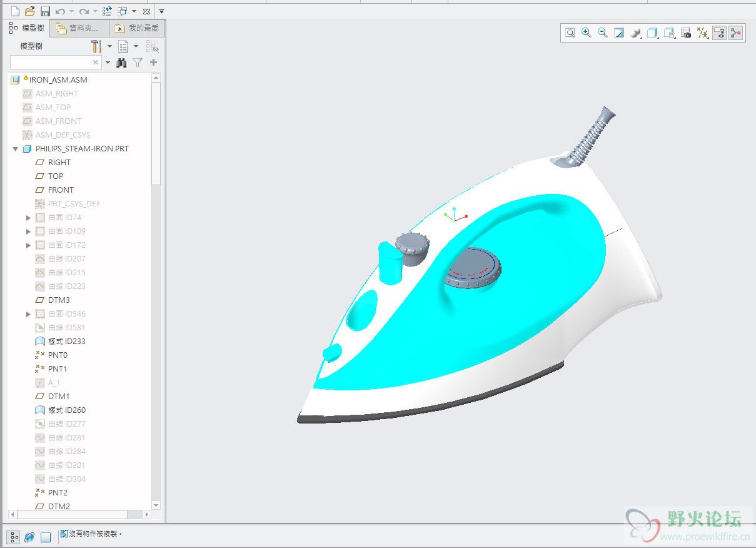This screenshot has width=756, height=548.
Task: Select PNT0 datum point
Action: tap(58, 355)
